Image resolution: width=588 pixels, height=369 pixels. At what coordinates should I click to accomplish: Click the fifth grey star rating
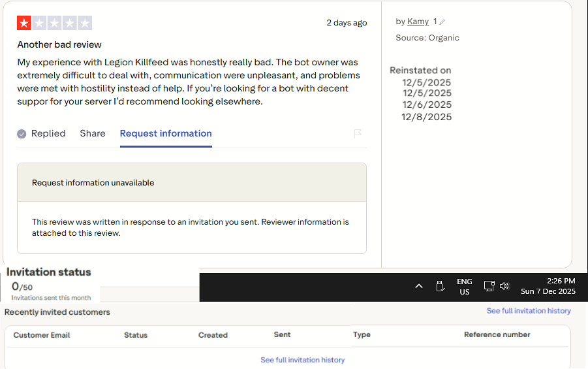(x=85, y=23)
